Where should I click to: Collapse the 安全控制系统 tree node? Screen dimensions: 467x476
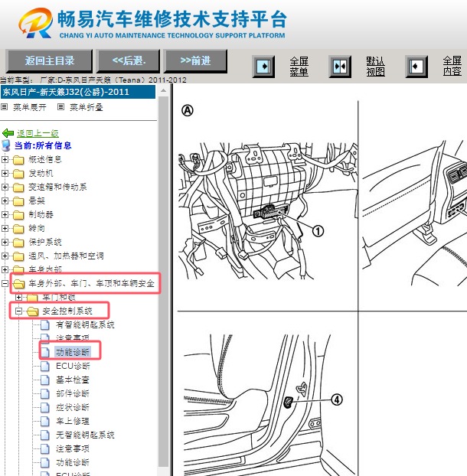point(19,311)
